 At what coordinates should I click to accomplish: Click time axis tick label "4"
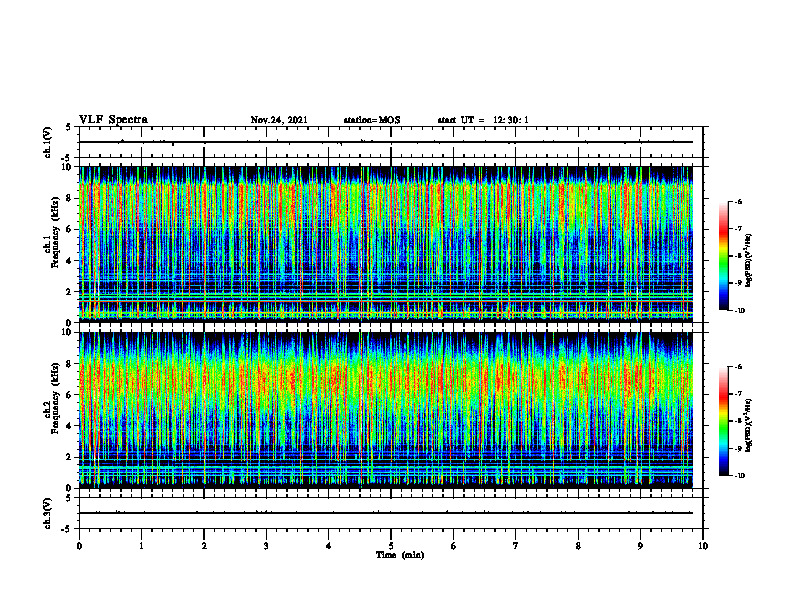click(x=329, y=546)
